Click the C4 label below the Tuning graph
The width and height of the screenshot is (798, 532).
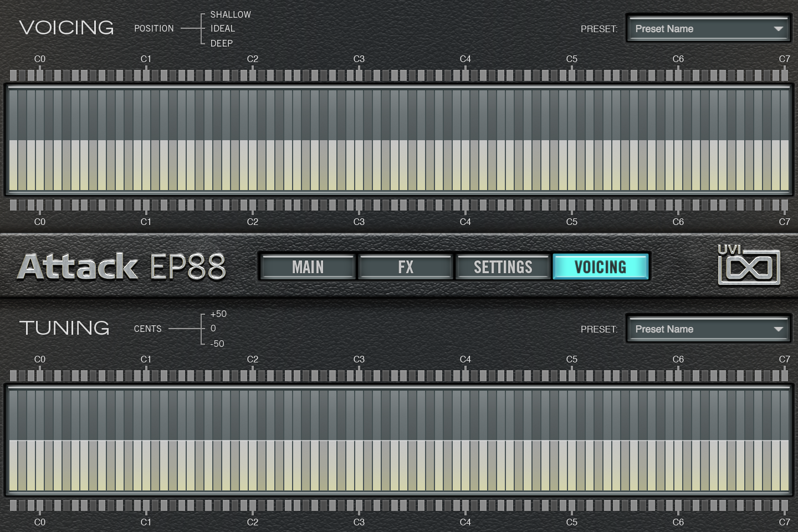click(x=465, y=522)
